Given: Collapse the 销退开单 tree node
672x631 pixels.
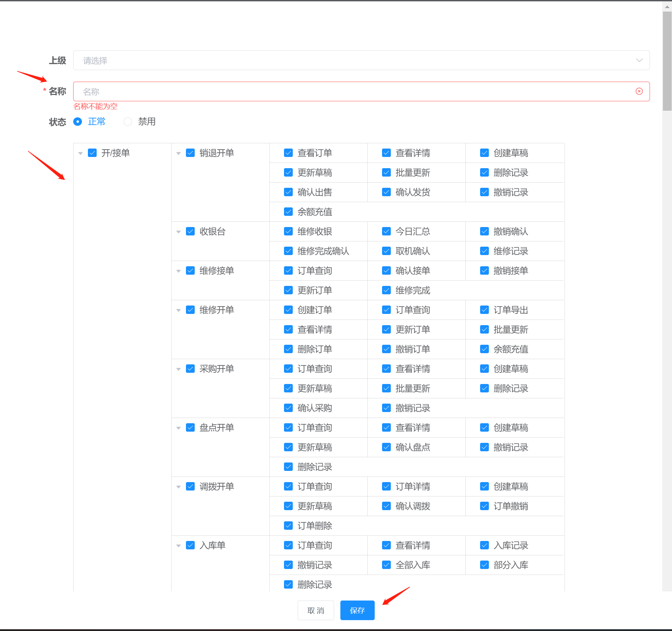Looking at the screenshot, I should coord(179,153).
